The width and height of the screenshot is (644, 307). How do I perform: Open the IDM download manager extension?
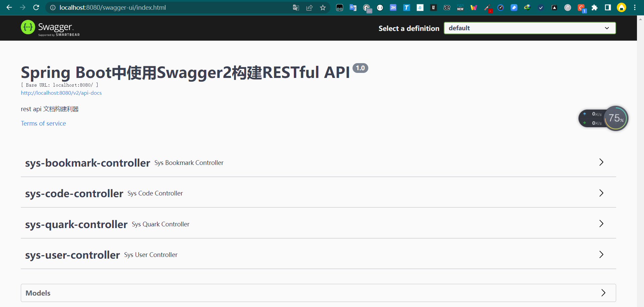point(527,7)
